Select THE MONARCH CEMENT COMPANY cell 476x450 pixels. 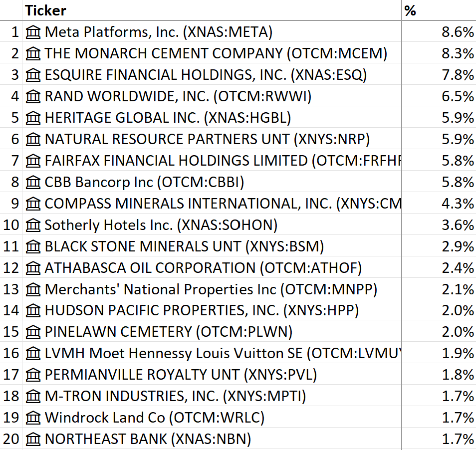pyautogui.click(x=212, y=53)
